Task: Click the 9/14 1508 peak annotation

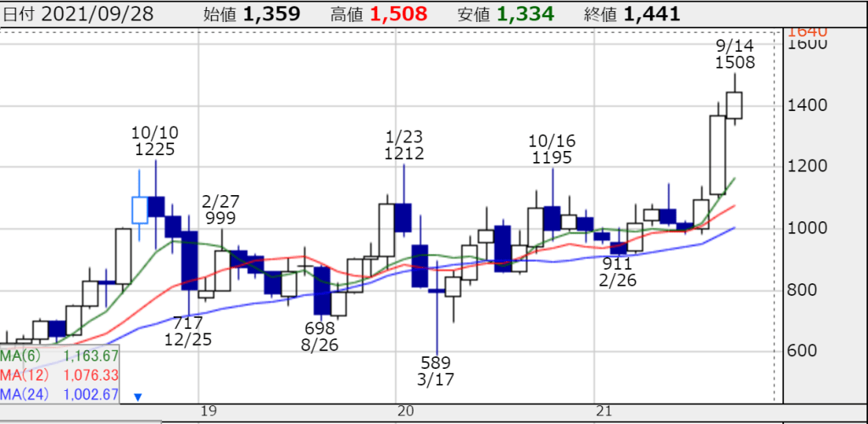Action: (734, 53)
